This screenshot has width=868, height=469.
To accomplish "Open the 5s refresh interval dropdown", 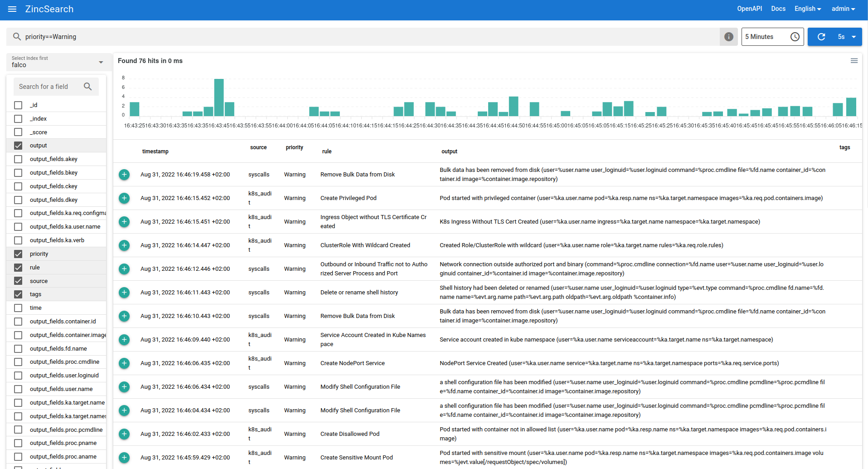I will [x=847, y=37].
